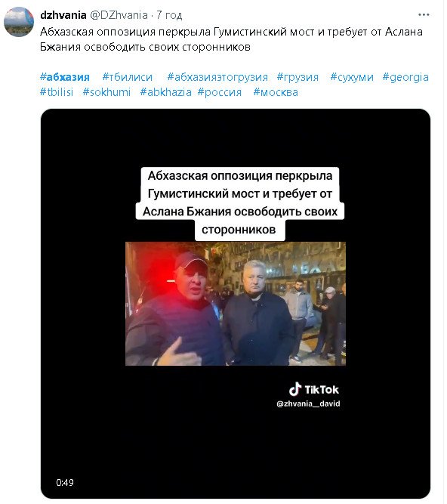The image size is (447, 504).
Task: Open the #абхазияэтогрузия hashtag
Action: coord(217,77)
